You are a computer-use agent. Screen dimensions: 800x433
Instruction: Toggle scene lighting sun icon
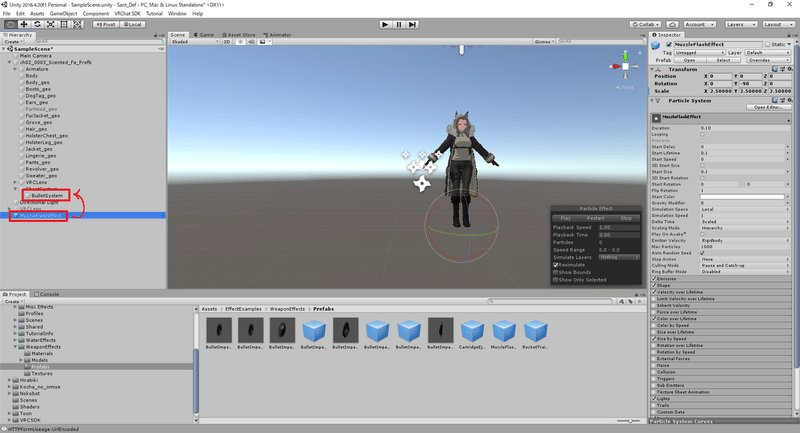[240, 42]
